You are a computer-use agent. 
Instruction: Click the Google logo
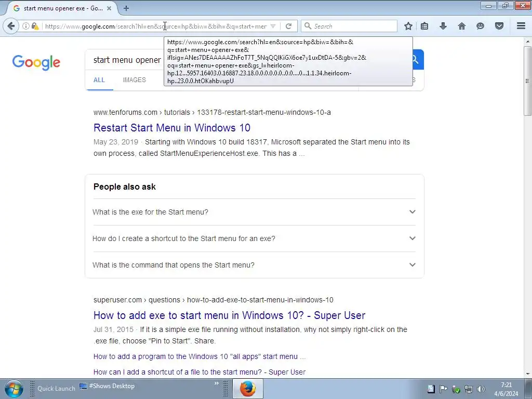(x=36, y=63)
